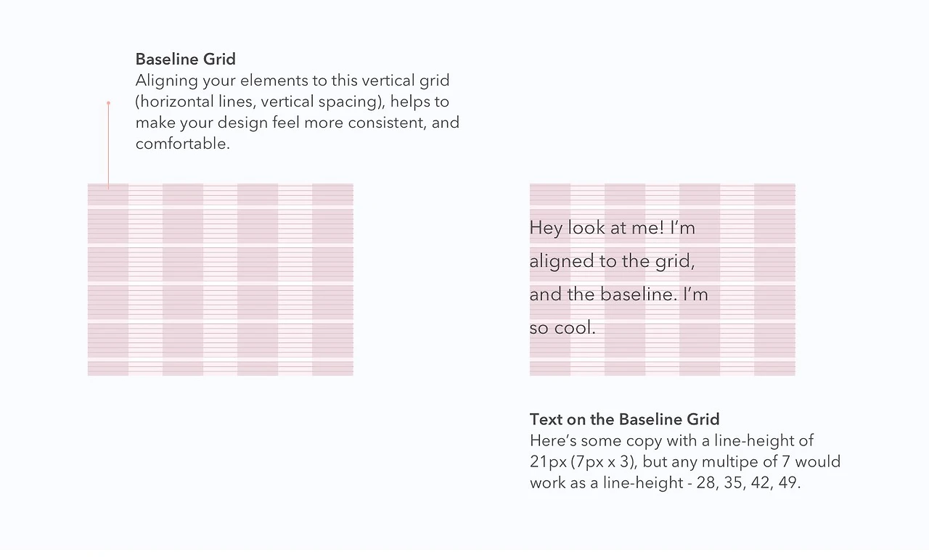The width and height of the screenshot is (929, 560).
Task: Click the second pink column of the left grid
Action: 183,279
